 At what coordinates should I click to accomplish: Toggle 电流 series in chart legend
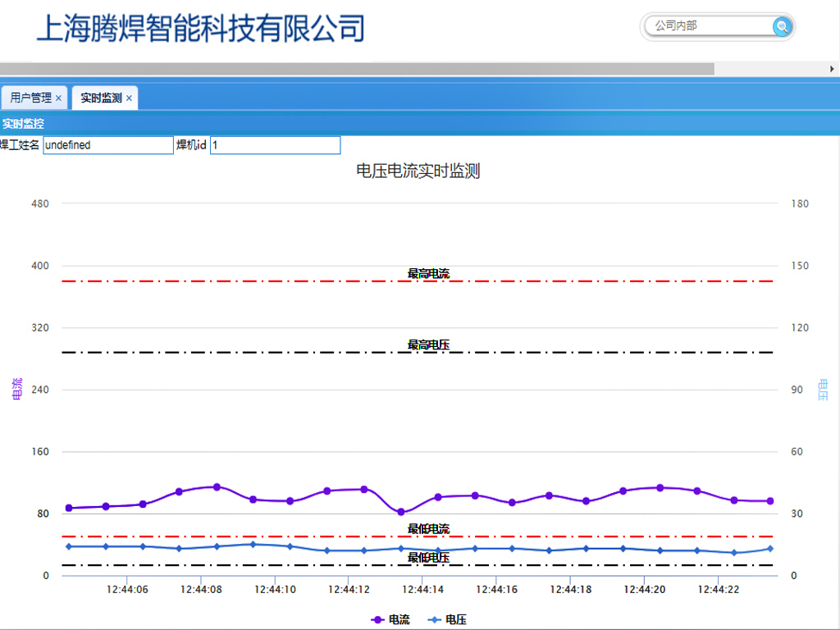(x=390, y=619)
